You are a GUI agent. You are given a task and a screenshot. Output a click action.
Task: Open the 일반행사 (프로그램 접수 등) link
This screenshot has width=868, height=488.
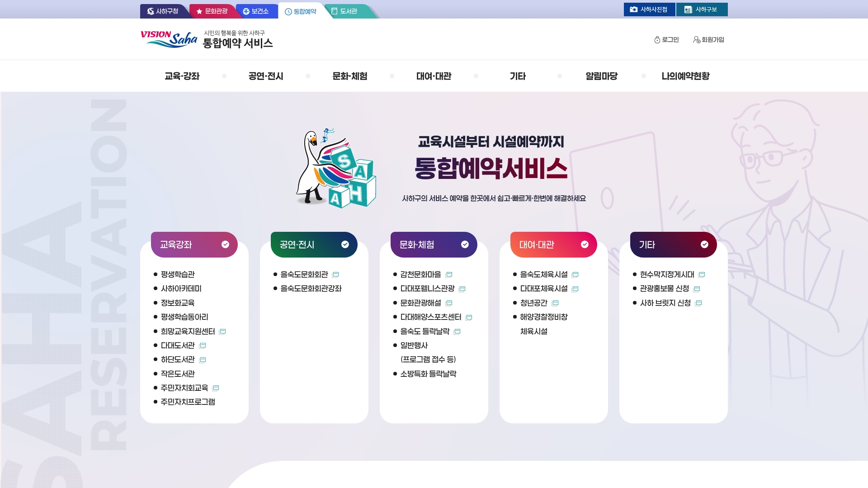428,352
